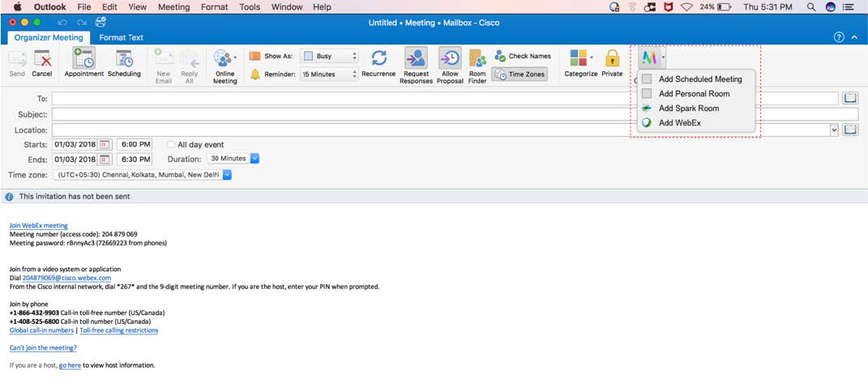This screenshot has height=379, width=868.
Task: Open the Format menu
Action: tap(214, 7)
